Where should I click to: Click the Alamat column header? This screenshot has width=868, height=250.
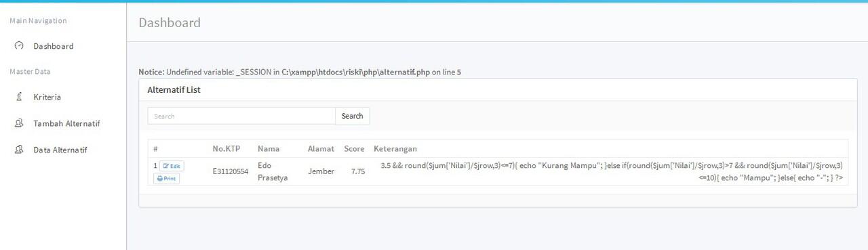click(321, 148)
